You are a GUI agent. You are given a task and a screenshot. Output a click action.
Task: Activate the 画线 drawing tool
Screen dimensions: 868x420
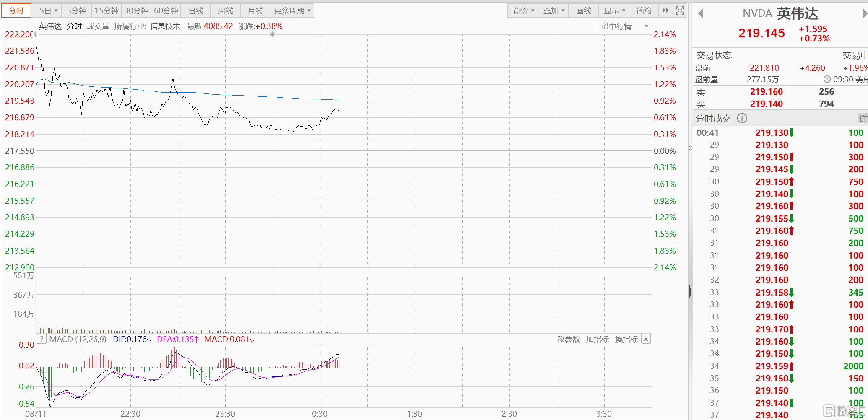(x=584, y=10)
